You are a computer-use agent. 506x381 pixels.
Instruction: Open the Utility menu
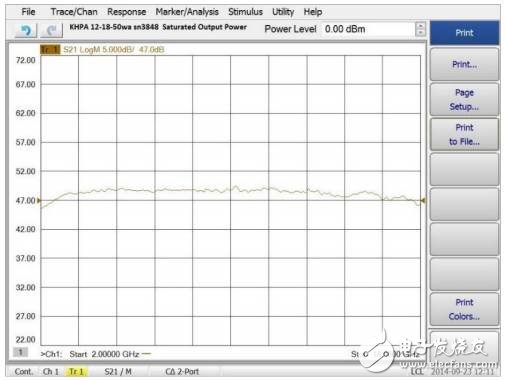point(283,12)
